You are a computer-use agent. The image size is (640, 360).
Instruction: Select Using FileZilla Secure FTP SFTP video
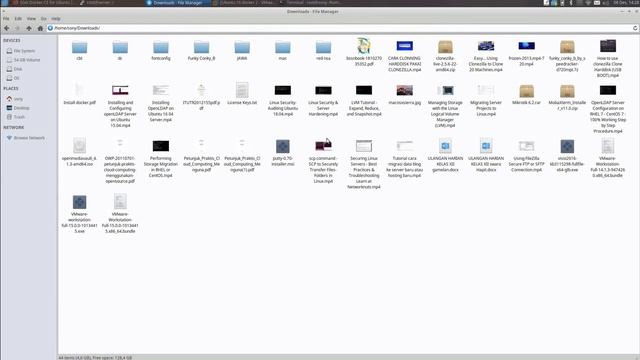[x=527, y=156]
